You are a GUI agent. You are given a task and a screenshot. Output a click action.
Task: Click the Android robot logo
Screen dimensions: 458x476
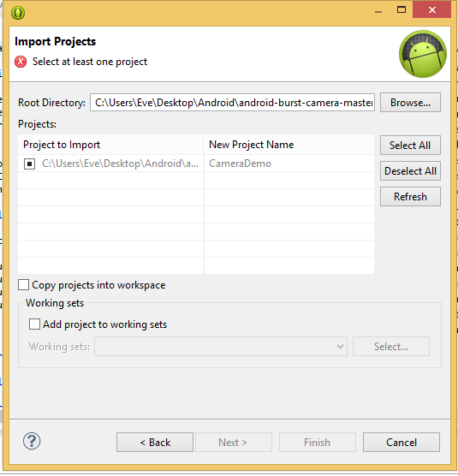coord(423,54)
